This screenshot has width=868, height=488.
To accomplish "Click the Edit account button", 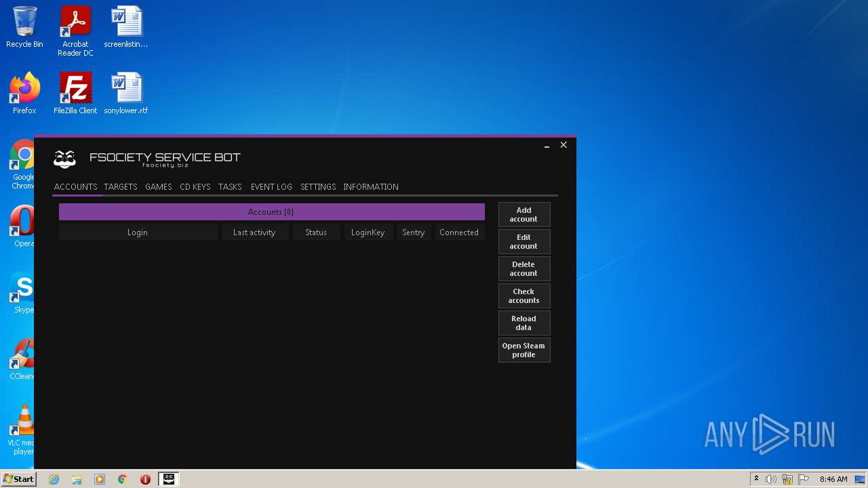I will click(524, 242).
